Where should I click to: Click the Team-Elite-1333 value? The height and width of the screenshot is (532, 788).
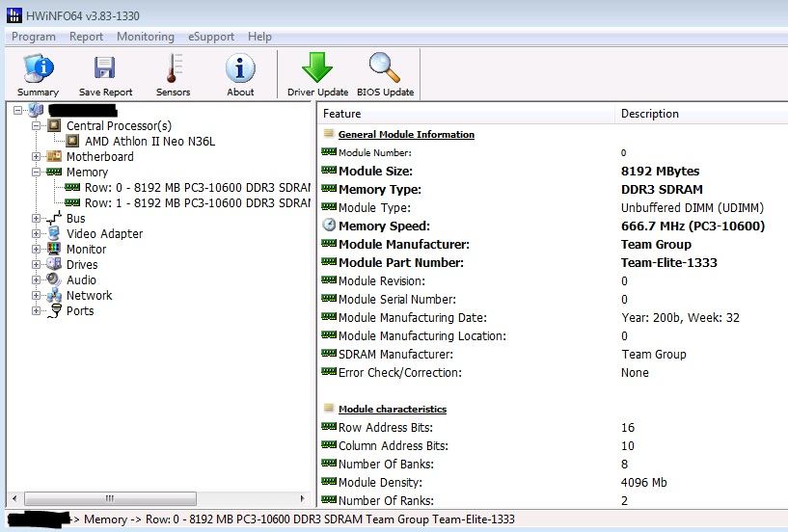click(669, 263)
